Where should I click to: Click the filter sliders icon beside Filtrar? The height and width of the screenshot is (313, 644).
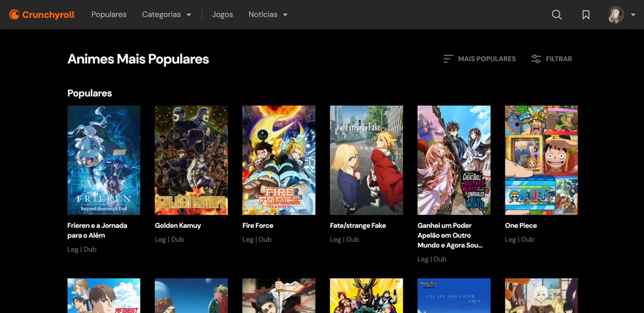coord(536,59)
